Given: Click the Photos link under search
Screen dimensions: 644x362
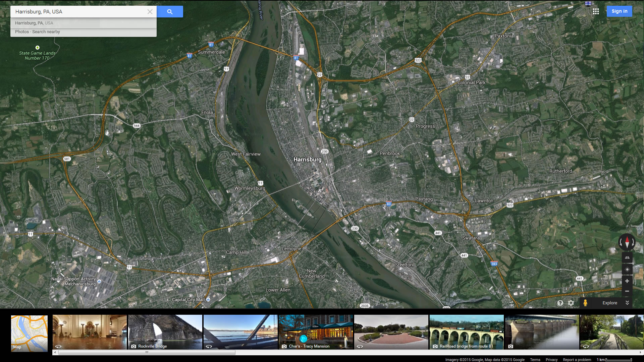Looking at the screenshot, I should point(22,32).
